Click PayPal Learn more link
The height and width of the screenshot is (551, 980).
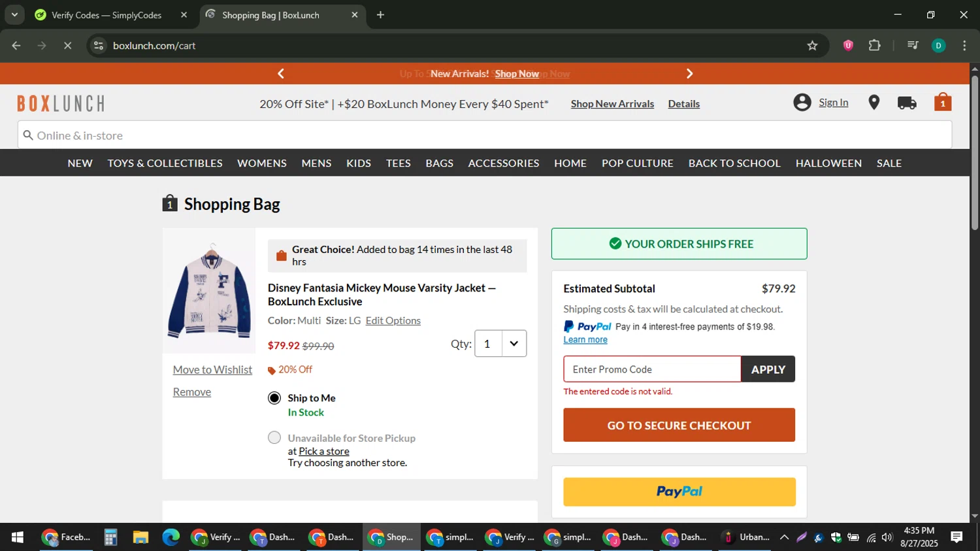coord(585,340)
